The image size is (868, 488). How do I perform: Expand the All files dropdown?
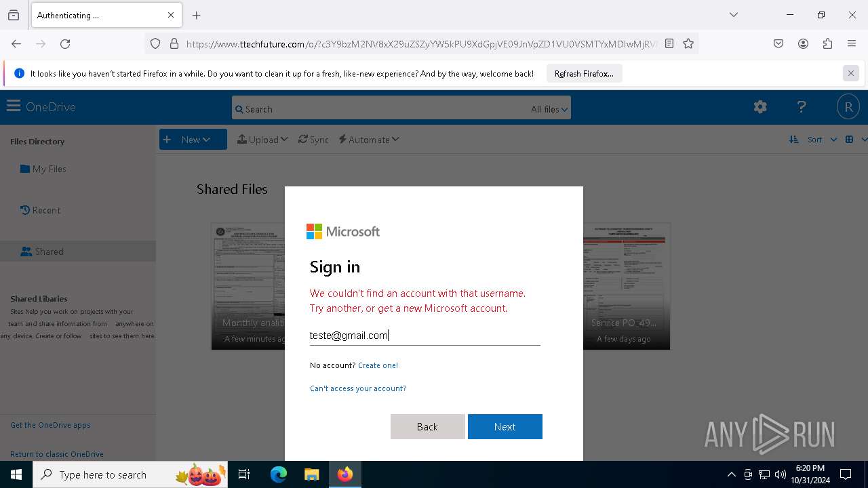point(549,109)
